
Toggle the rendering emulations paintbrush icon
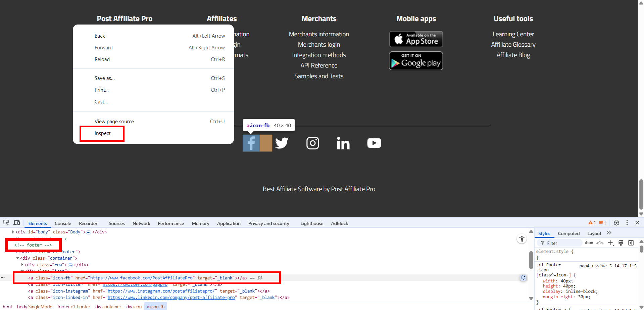(621, 243)
